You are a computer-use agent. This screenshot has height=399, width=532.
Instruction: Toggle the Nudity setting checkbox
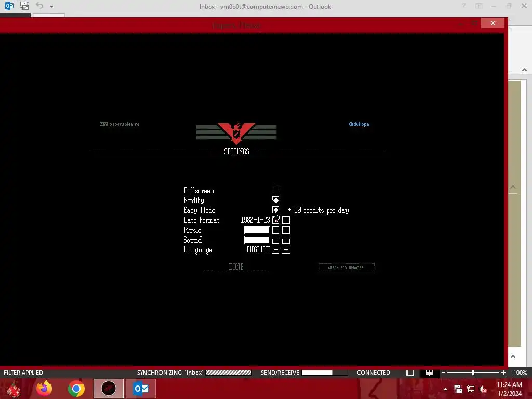coord(276,200)
